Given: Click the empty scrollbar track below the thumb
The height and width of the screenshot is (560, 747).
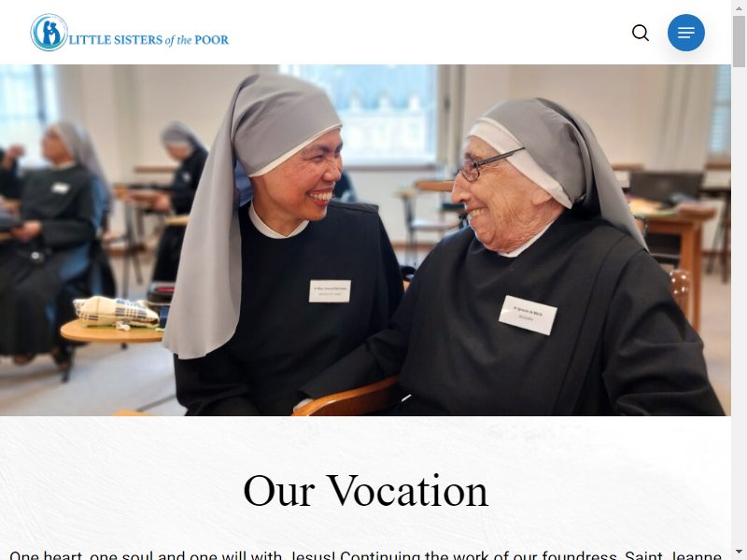Looking at the screenshot, I should click(739, 310).
